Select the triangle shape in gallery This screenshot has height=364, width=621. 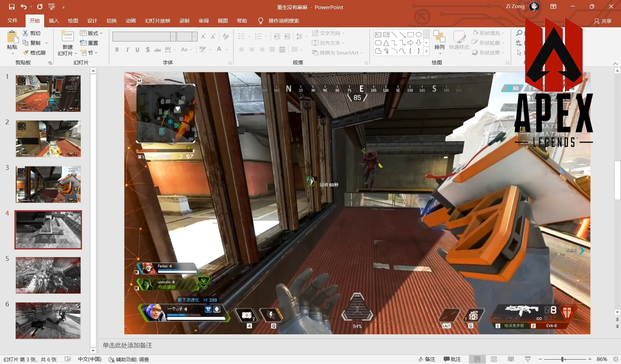click(x=386, y=43)
